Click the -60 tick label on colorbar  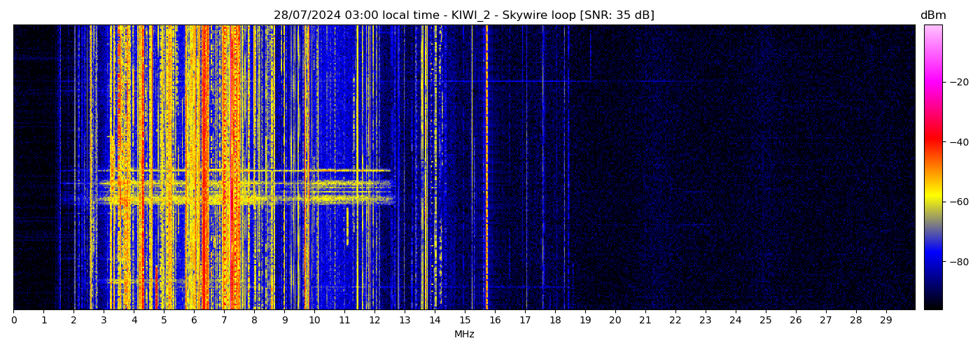coord(958,202)
